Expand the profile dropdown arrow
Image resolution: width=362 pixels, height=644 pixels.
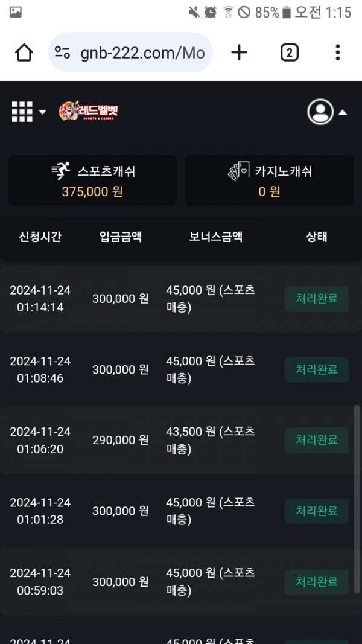(342, 112)
